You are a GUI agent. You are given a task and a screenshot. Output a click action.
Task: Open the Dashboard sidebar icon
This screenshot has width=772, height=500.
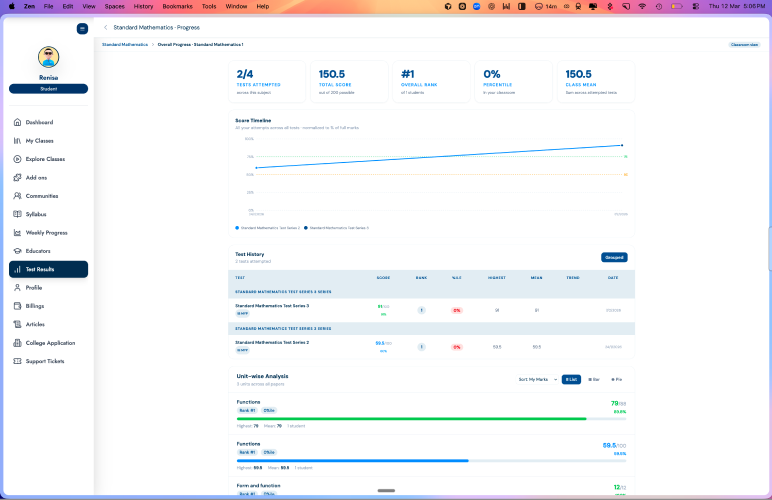coord(17,122)
